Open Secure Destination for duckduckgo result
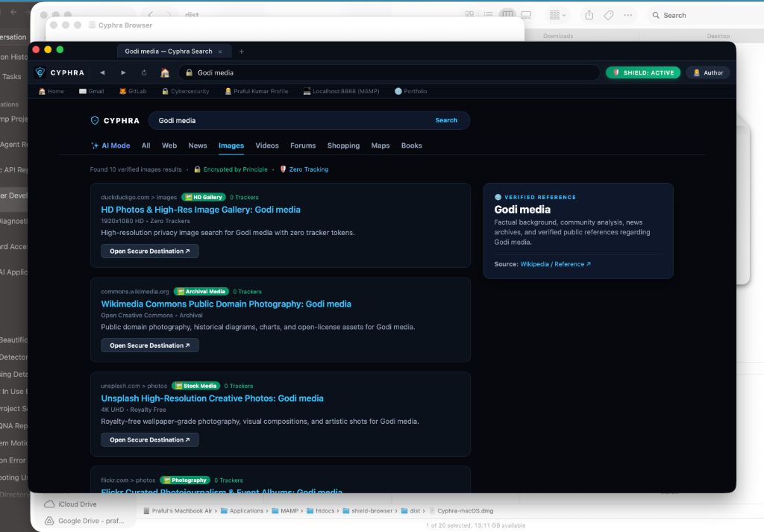The width and height of the screenshot is (764, 532). [x=149, y=251]
